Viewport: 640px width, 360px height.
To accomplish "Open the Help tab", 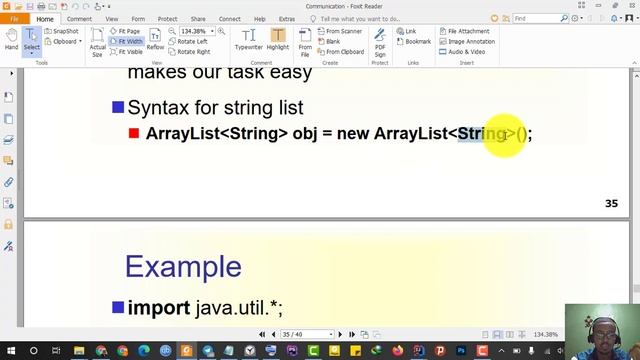I will point(260,19).
